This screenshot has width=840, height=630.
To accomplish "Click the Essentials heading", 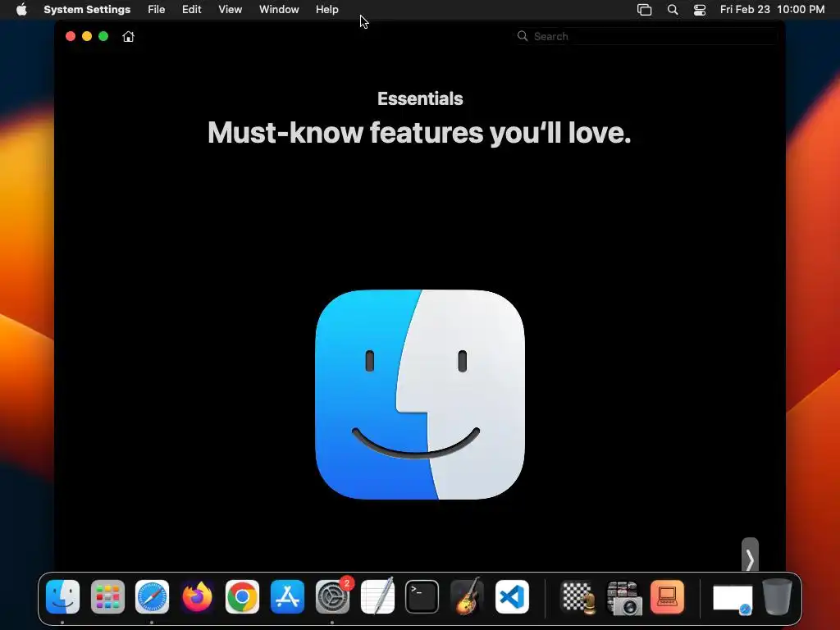I will click(420, 98).
